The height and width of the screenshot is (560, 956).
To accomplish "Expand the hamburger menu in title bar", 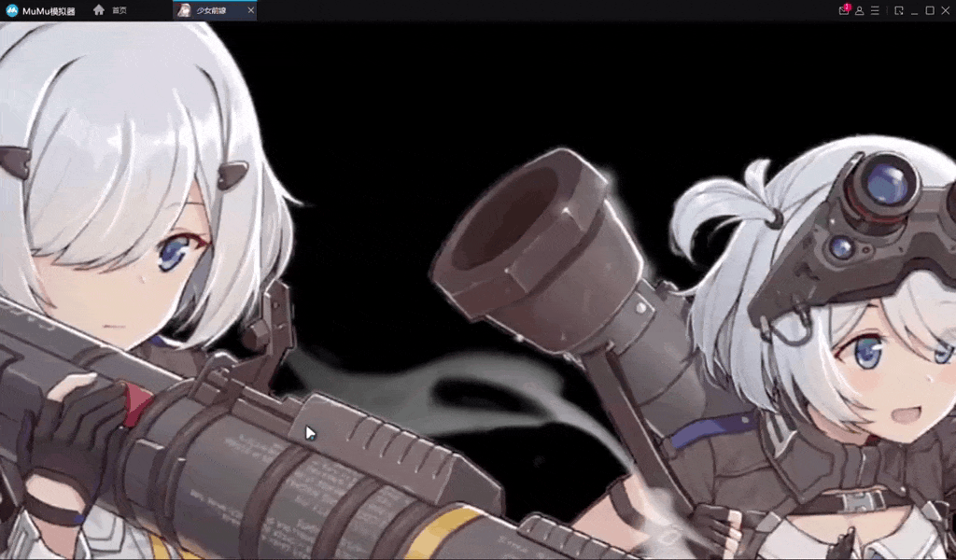I will (875, 10).
